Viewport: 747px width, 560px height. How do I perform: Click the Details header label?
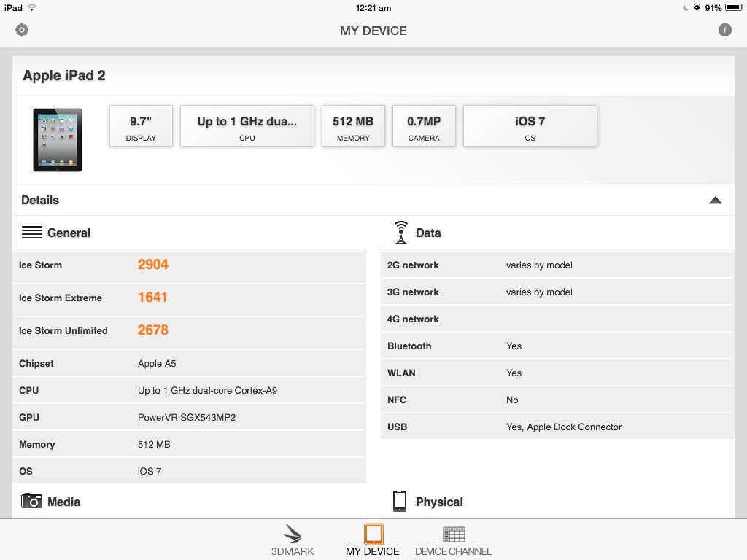click(x=40, y=200)
